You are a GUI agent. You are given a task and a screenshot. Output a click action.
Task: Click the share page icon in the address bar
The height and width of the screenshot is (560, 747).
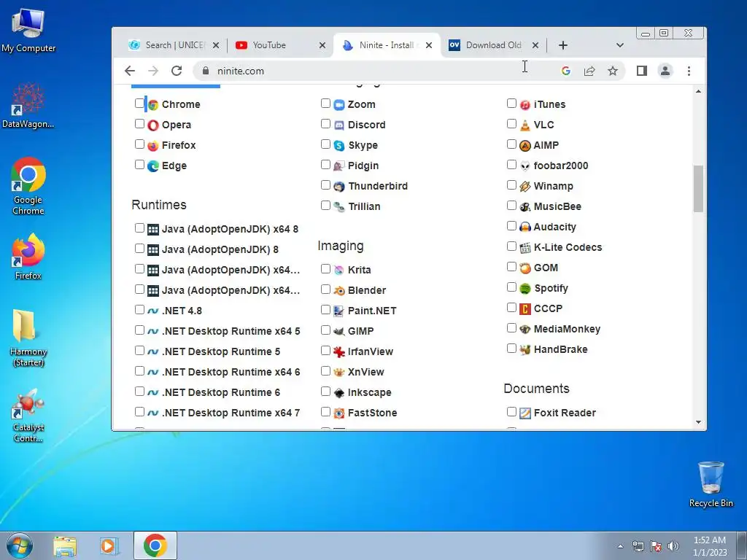click(x=589, y=71)
